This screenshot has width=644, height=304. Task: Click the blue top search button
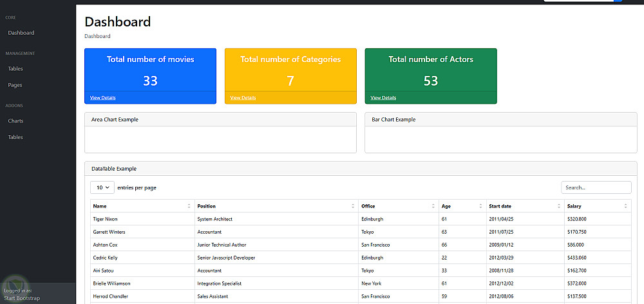point(619,1)
